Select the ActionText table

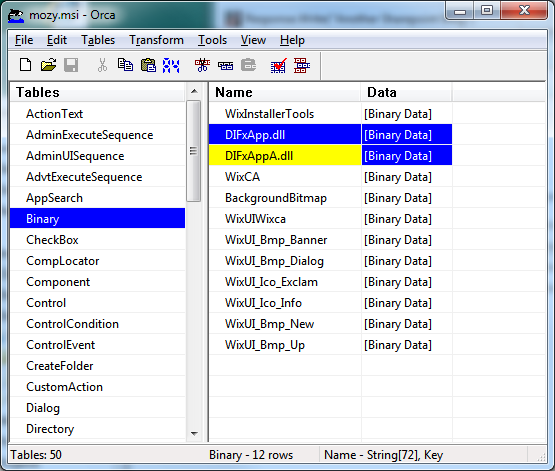coord(97,114)
